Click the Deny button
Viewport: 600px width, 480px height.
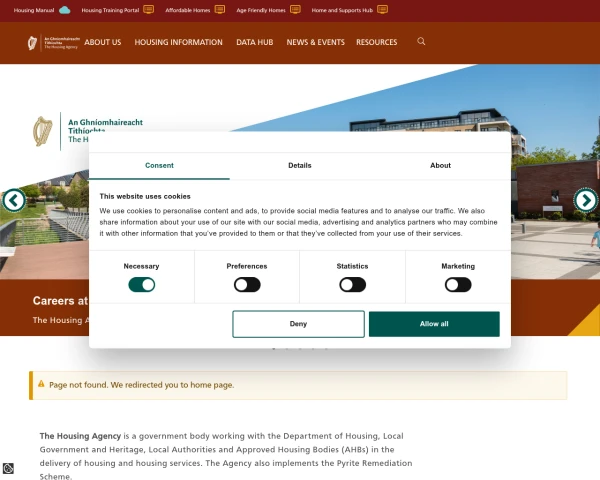(x=298, y=324)
